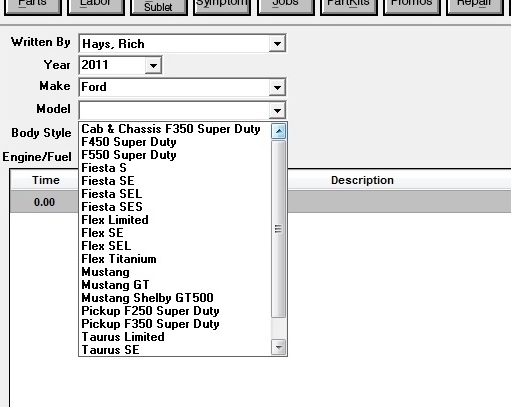Click the Sublet button
Image resolution: width=511 pixels, height=407 pixels.
[x=158, y=7]
